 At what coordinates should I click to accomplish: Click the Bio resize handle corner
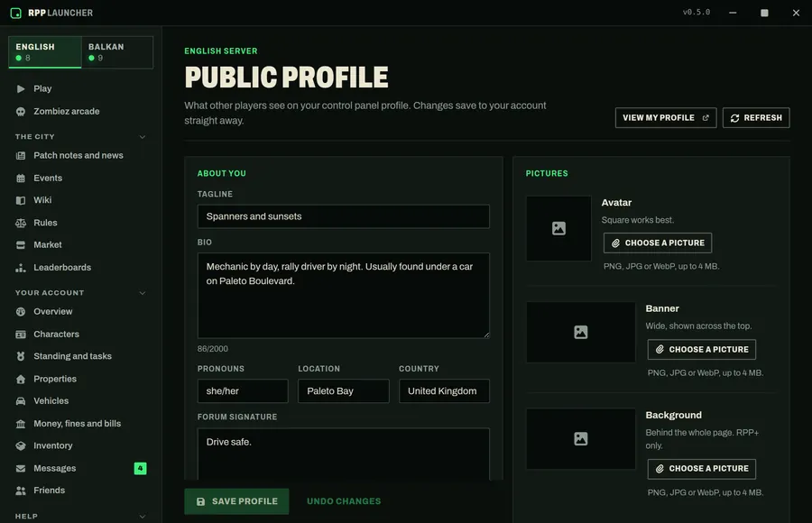pos(486,335)
